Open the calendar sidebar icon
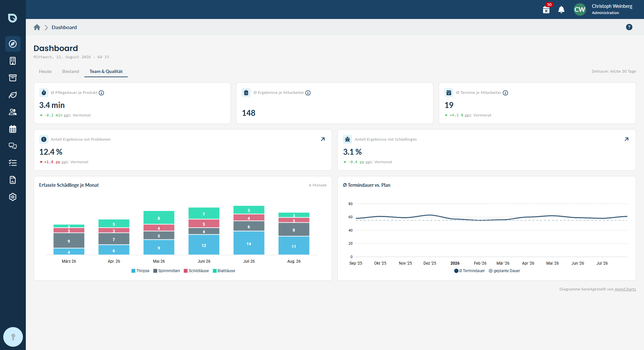Viewport: 644px width, 350px height. (x=13, y=129)
